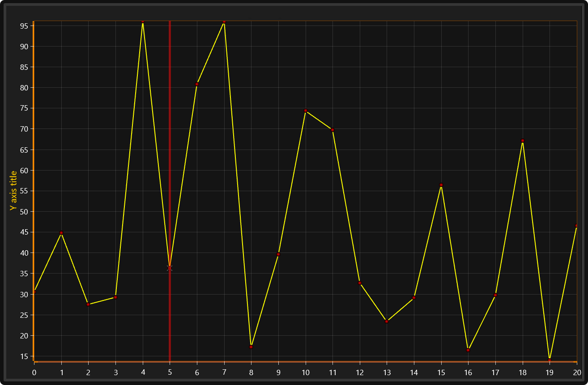This screenshot has height=385, width=588.
Task: Click X-axis tick label "1"
Action: click(61, 372)
